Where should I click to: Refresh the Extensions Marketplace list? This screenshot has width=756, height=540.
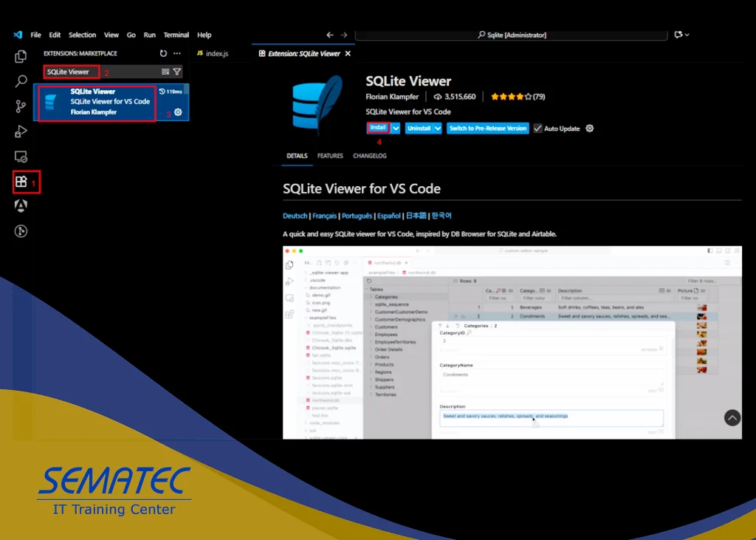point(163,54)
